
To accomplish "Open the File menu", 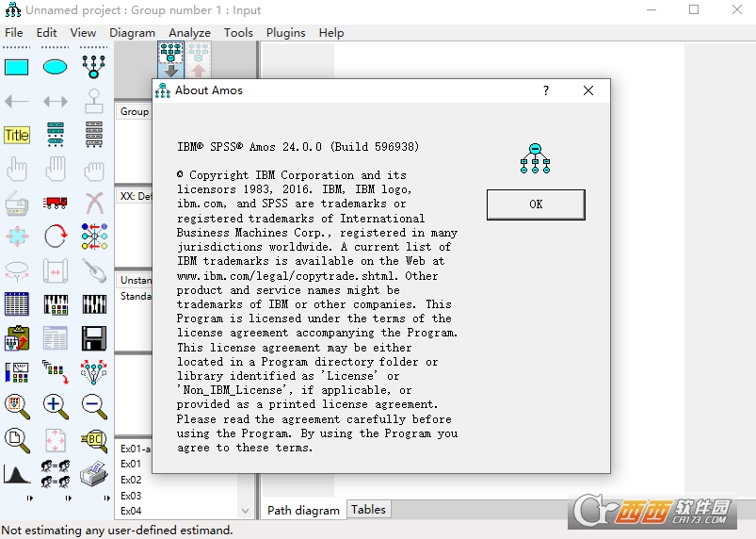I will pos(14,33).
